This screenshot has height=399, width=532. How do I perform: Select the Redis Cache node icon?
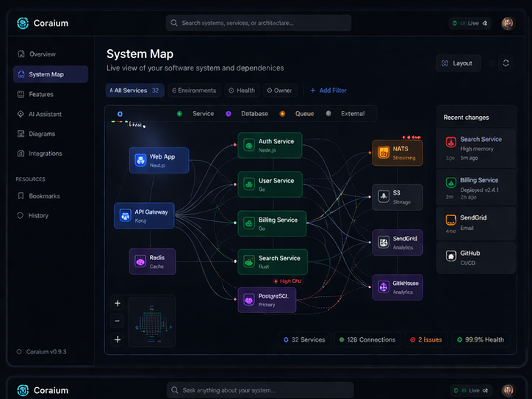140,262
